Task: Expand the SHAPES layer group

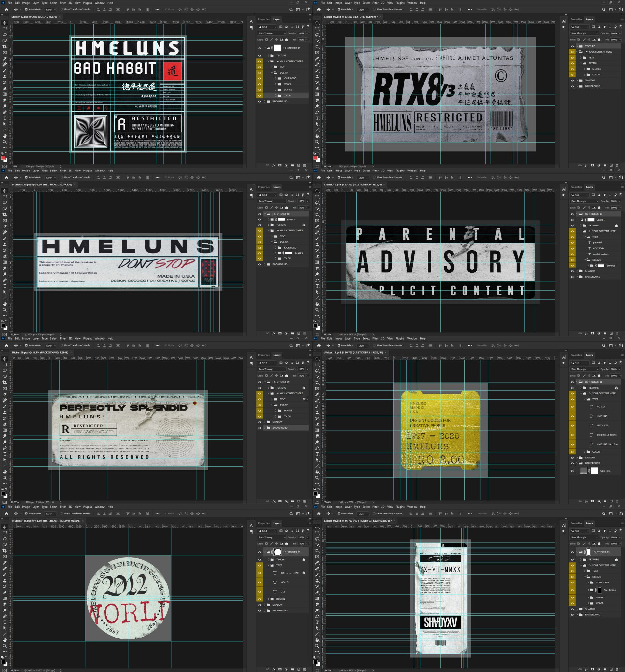Action: [276, 89]
